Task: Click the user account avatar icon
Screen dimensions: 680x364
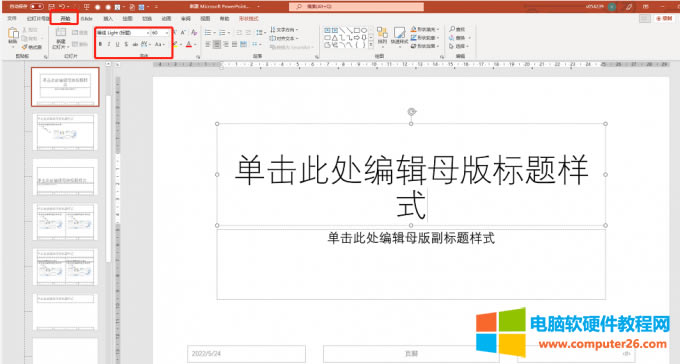Action: point(612,7)
